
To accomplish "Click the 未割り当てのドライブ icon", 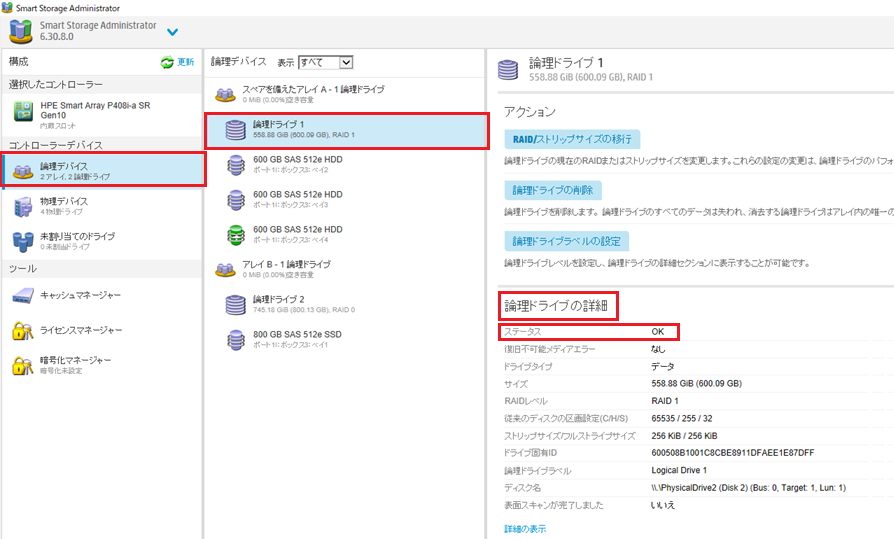I will point(23,241).
